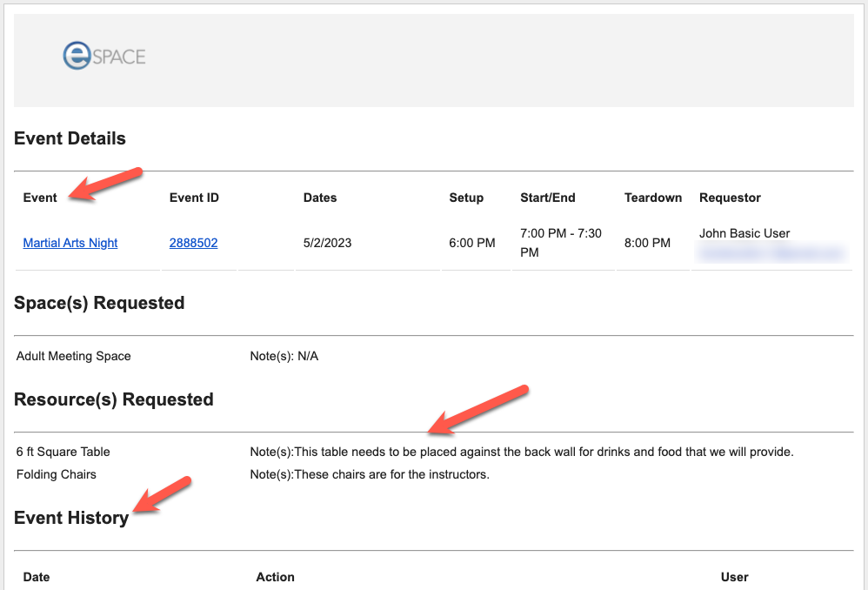Click the Requestor column header

coord(730,198)
